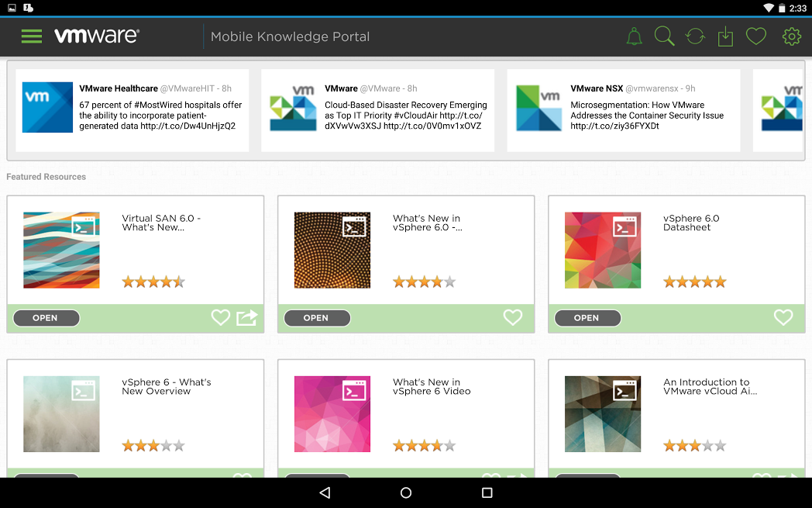Open the Microsegmentation NSX tweet
Screen dimensions: 812x508
point(647,115)
